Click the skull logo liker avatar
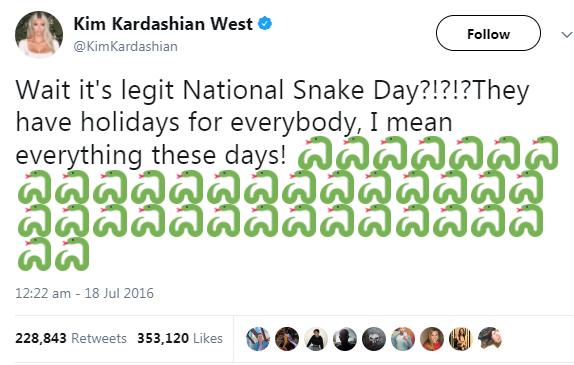 [x=374, y=339]
